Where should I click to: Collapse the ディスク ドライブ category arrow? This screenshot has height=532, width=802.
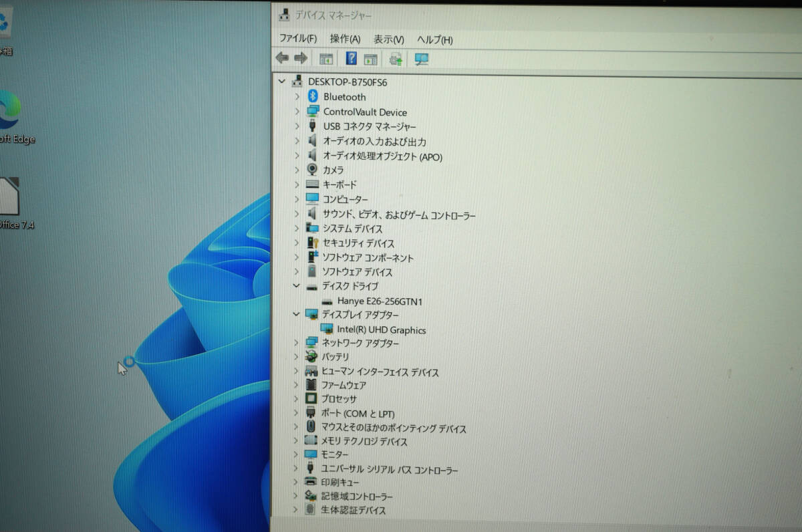point(297,285)
